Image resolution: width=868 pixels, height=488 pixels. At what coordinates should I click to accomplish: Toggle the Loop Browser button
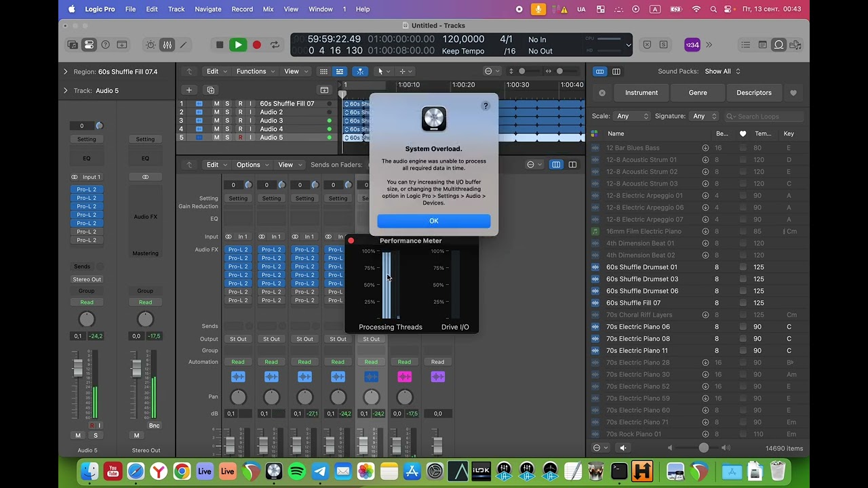pos(778,45)
